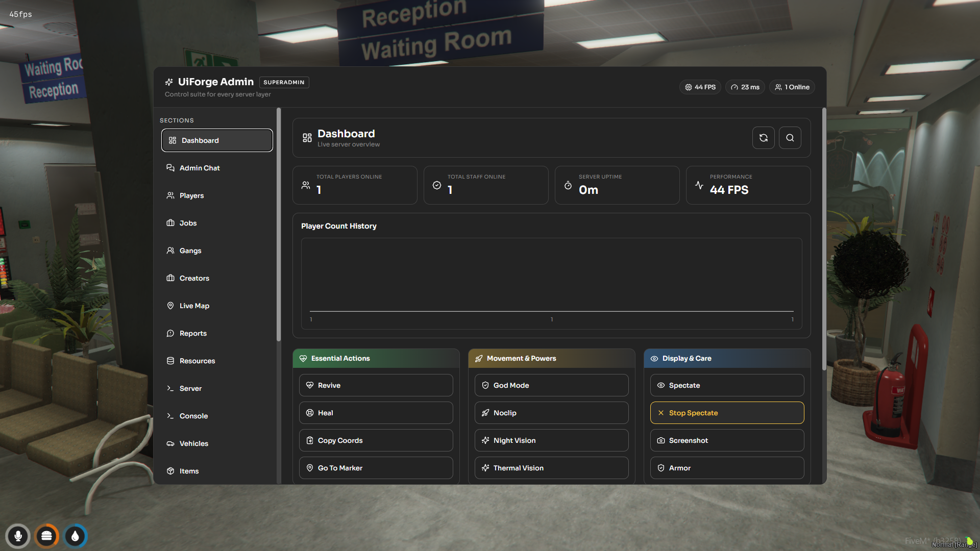Click the 1 Online players chip
This screenshot has width=980, height=551.
pyautogui.click(x=792, y=87)
